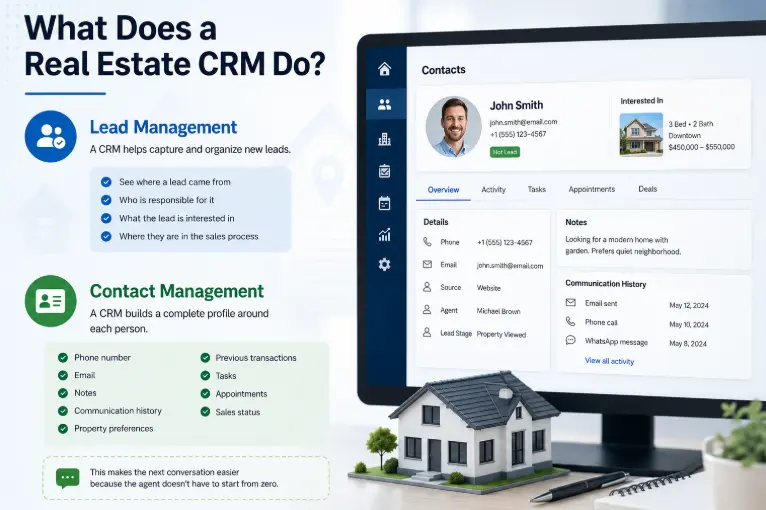Switch to the Activity tab
Screen dimensions: 766x510
(493, 190)
